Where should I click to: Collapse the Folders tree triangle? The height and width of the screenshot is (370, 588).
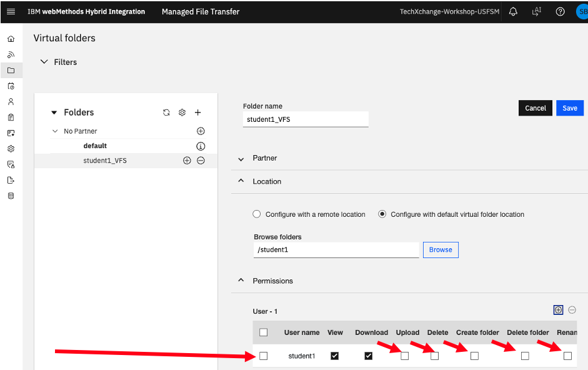pos(54,112)
